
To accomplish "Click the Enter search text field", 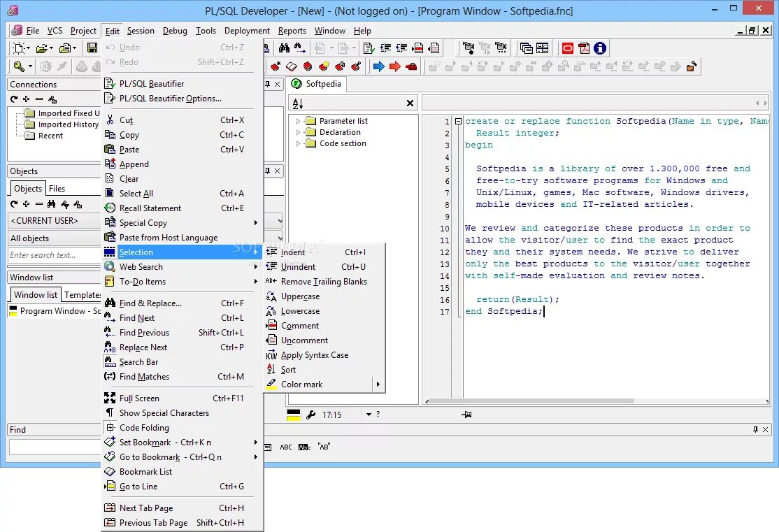I will (x=55, y=255).
